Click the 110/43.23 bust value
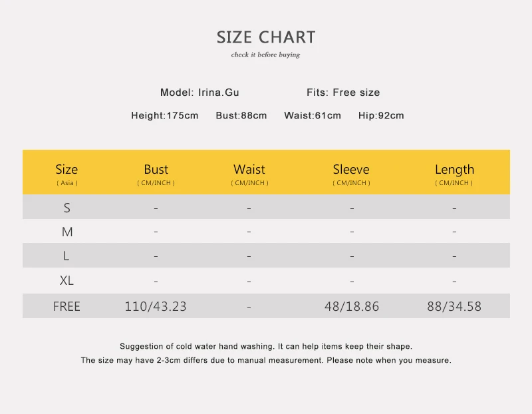The width and height of the screenshot is (532, 414). (156, 306)
